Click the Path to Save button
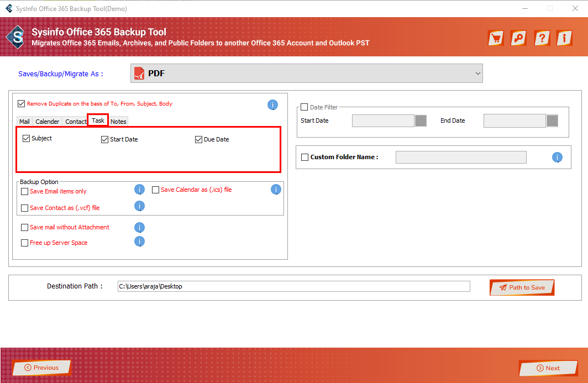 point(522,288)
